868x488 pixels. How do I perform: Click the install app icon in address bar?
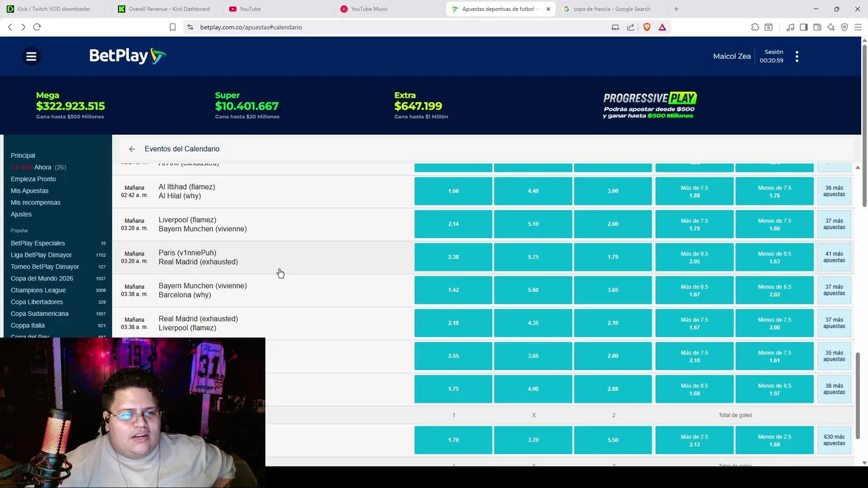[x=615, y=27]
